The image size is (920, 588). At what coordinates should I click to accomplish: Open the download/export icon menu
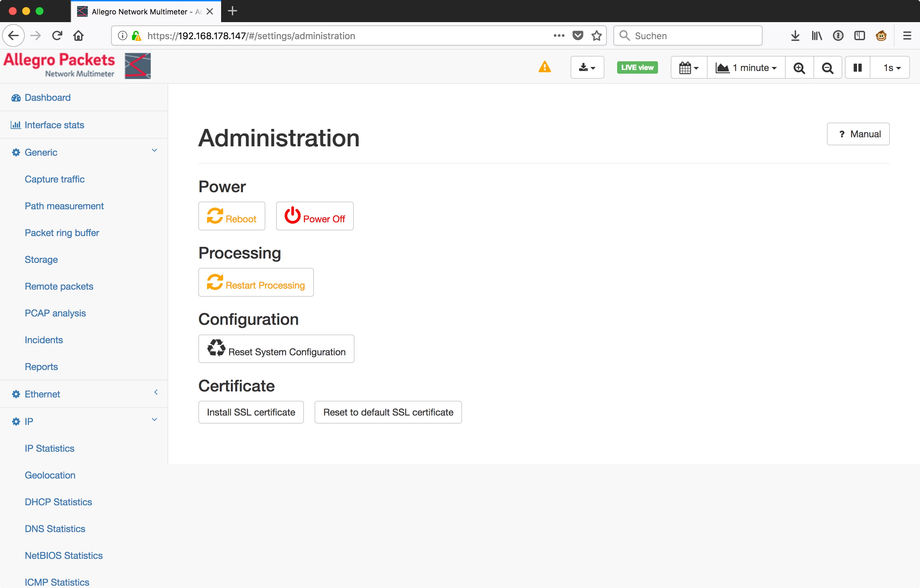click(x=587, y=67)
